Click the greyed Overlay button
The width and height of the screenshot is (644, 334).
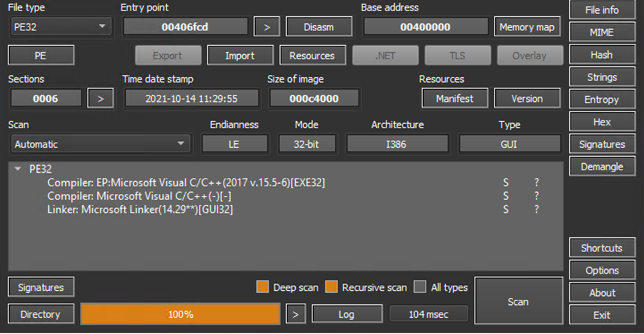click(x=529, y=55)
